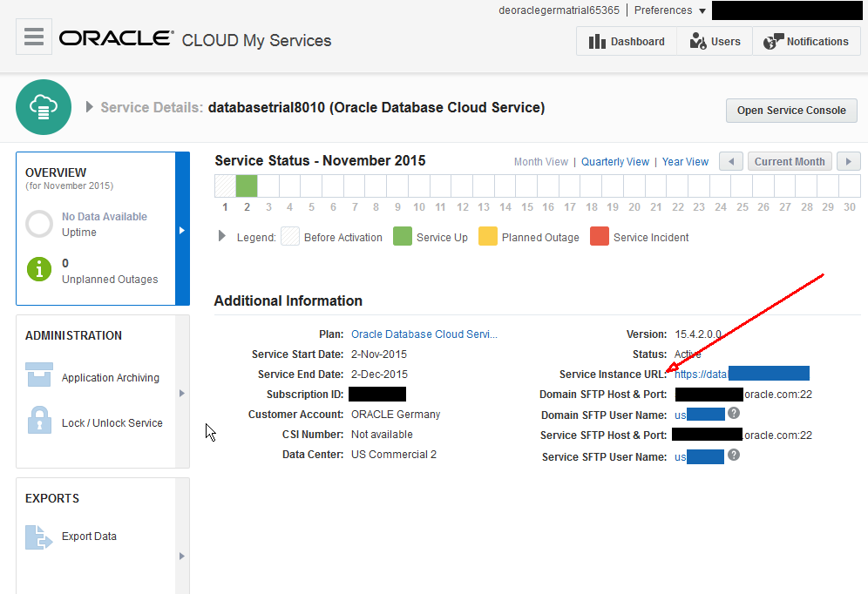Image resolution: width=868 pixels, height=594 pixels.
Task: Select Lock / Unlock Service padlock icon
Action: pyautogui.click(x=38, y=422)
